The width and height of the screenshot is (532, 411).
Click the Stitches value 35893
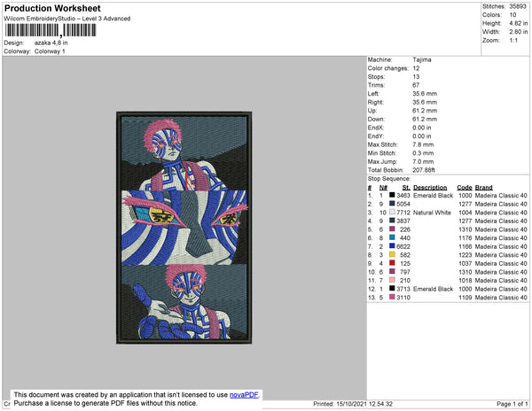pyautogui.click(x=518, y=6)
